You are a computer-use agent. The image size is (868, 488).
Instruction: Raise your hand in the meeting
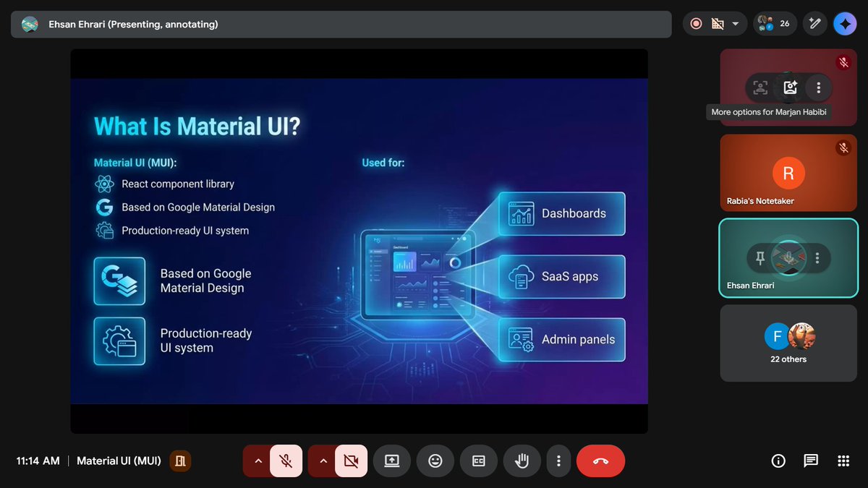[522, 461]
